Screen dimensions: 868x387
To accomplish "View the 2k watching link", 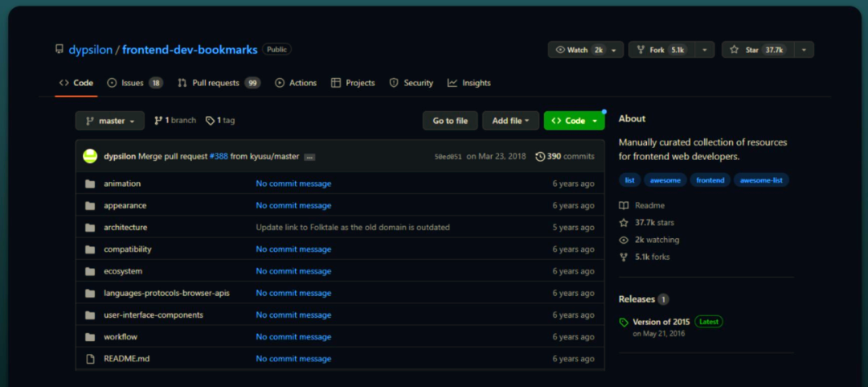I will 649,240.
